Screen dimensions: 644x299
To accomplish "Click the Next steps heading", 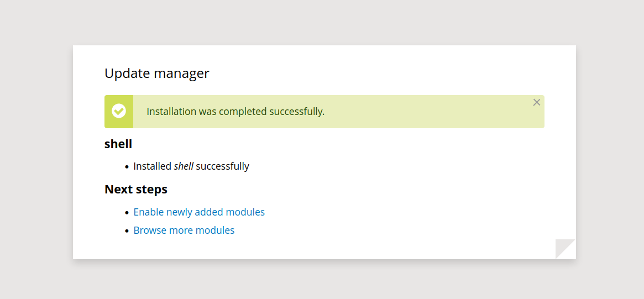I will pyautogui.click(x=136, y=190).
